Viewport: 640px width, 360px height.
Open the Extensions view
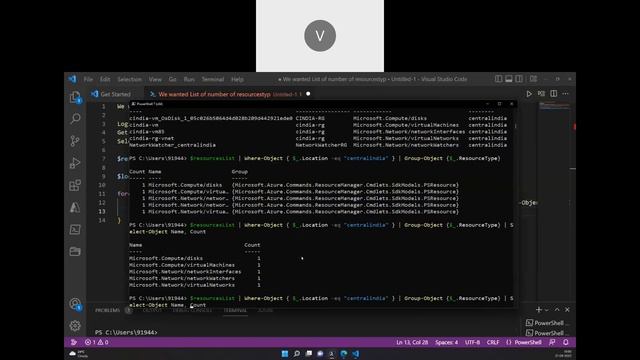pos(75,185)
